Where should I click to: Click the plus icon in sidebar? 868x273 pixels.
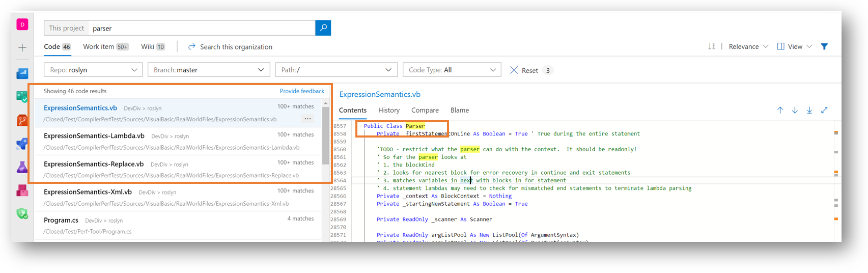tap(22, 48)
